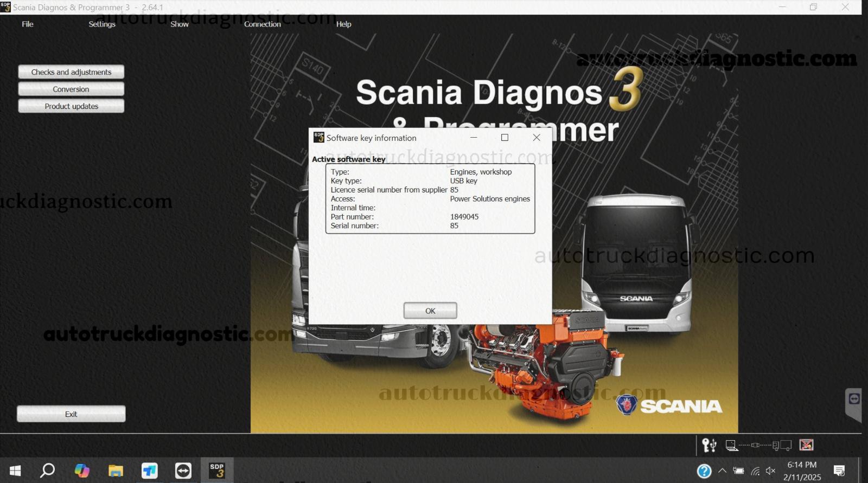The width and height of the screenshot is (868, 483).
Task: Open the Settings menu
Action: tap(102, 24)
